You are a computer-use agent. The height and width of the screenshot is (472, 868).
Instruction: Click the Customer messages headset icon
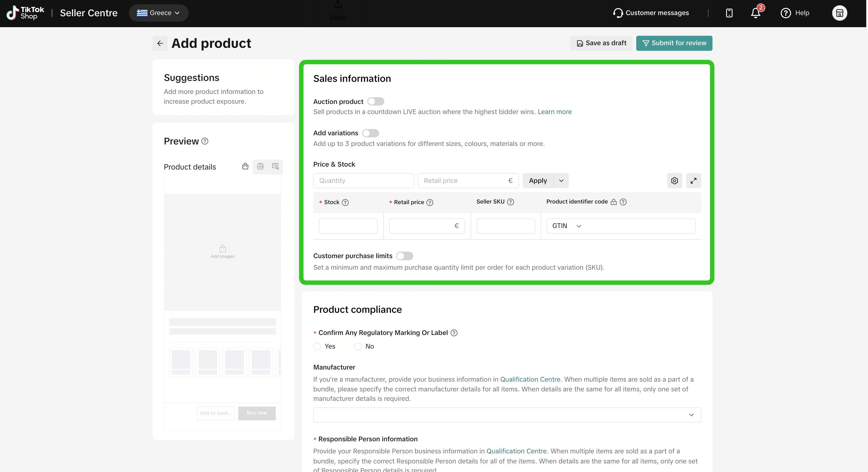pos(618,13)
